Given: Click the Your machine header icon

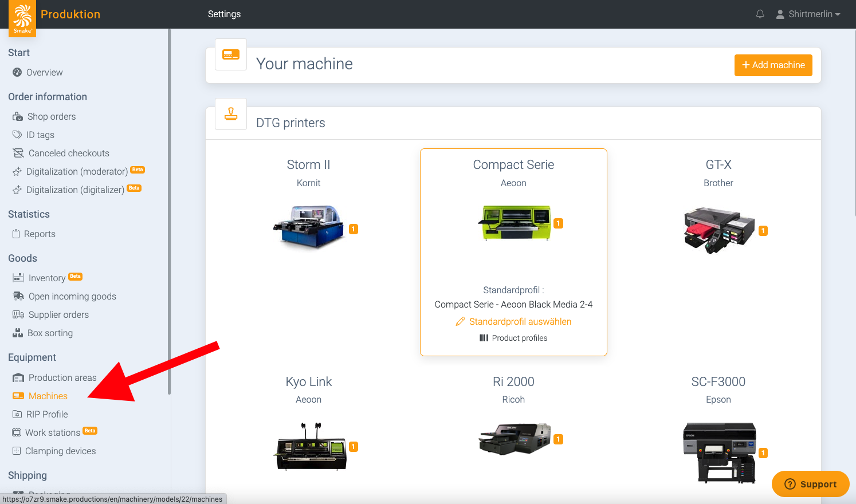Looking at the screenshot, I should click(231, 54).
